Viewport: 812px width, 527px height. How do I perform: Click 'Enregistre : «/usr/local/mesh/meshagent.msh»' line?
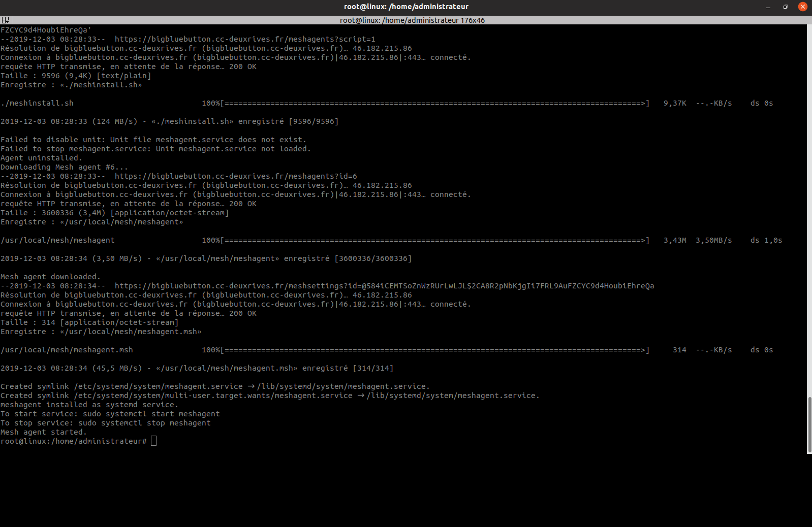[101, 332]
